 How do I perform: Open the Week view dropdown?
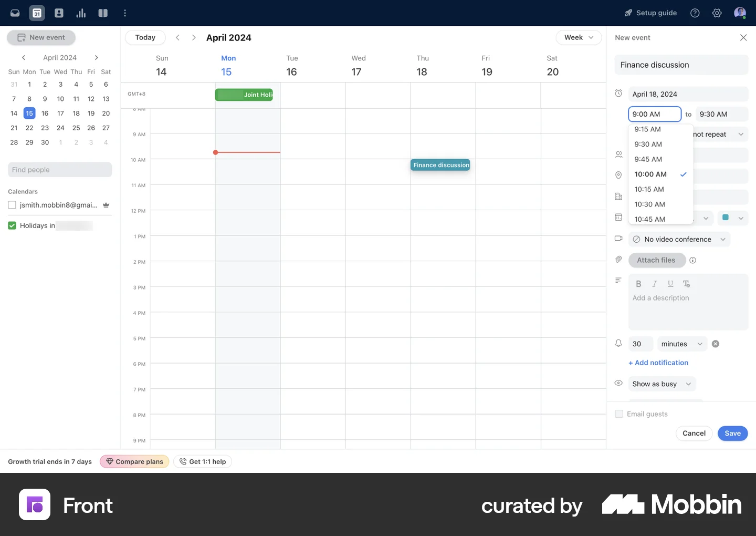(x=579, y=37)
